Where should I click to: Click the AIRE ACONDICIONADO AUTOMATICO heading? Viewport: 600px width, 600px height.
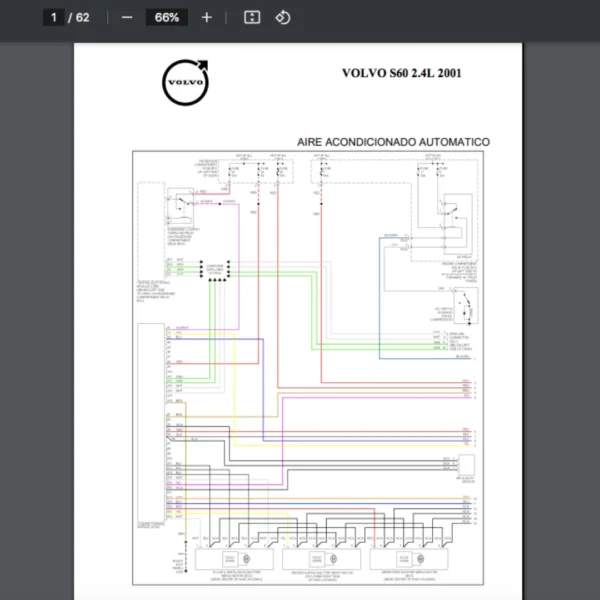tap(393, 142)
